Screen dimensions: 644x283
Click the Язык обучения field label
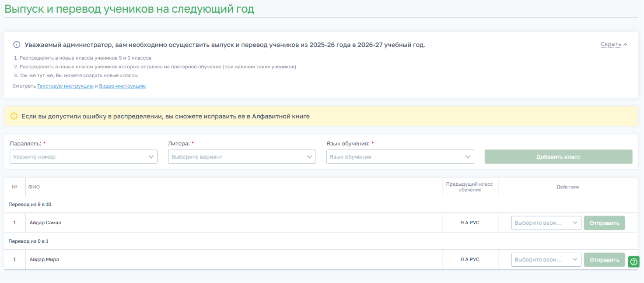(350, 144)
